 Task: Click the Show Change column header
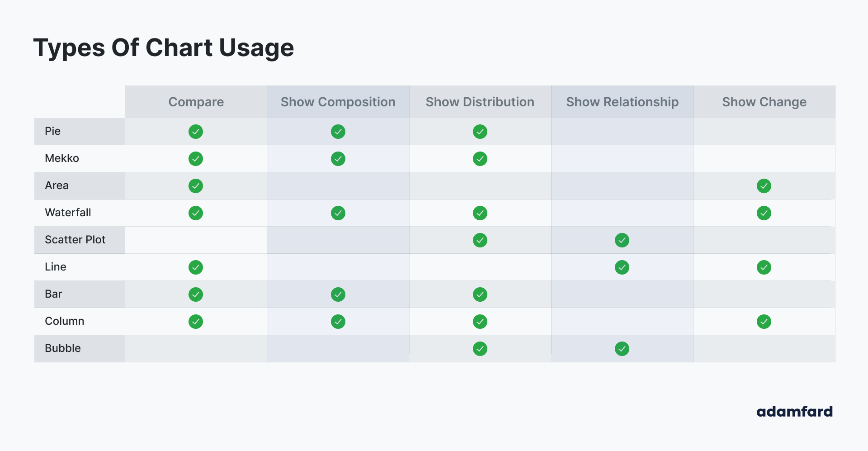click(764, 102)
